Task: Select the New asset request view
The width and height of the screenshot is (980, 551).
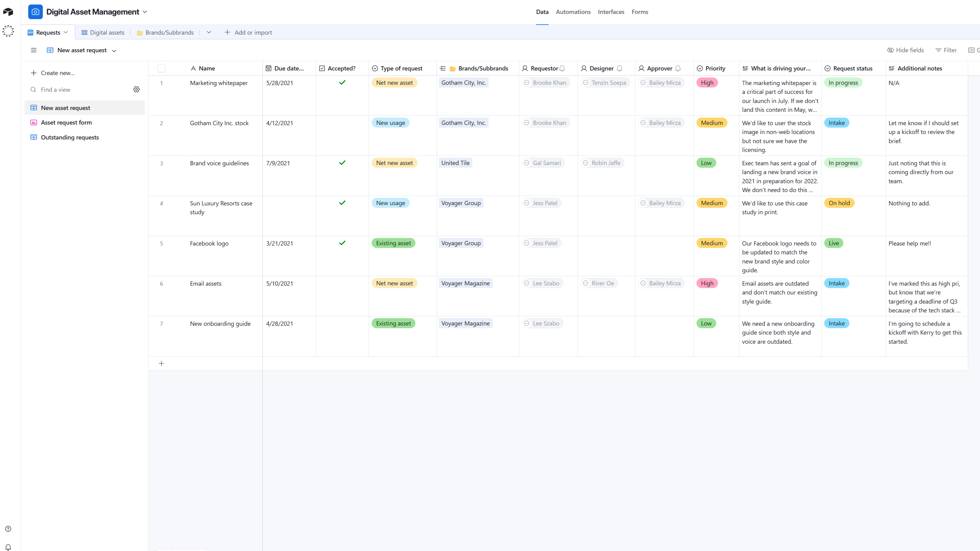Action: [85, 108]
